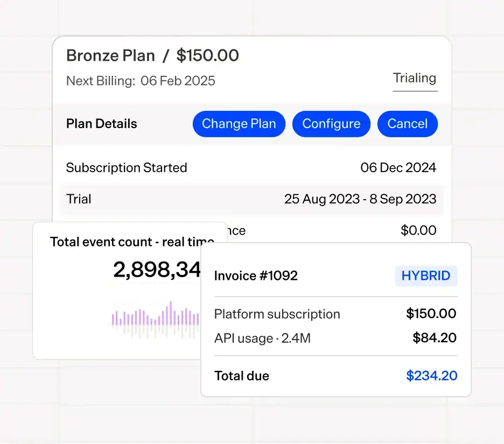Click the HYBRID badge on invoice

[x=426, y=276]
